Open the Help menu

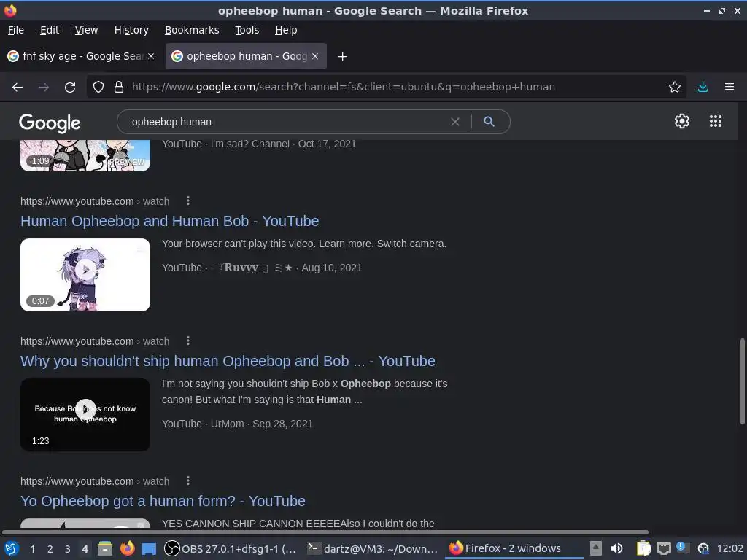pos(286,30)
